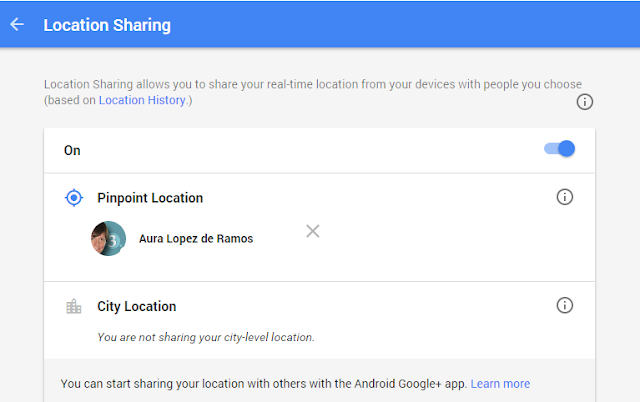640x402 pixels.
Task: Open the Learn more link
Action: point(500,383)
